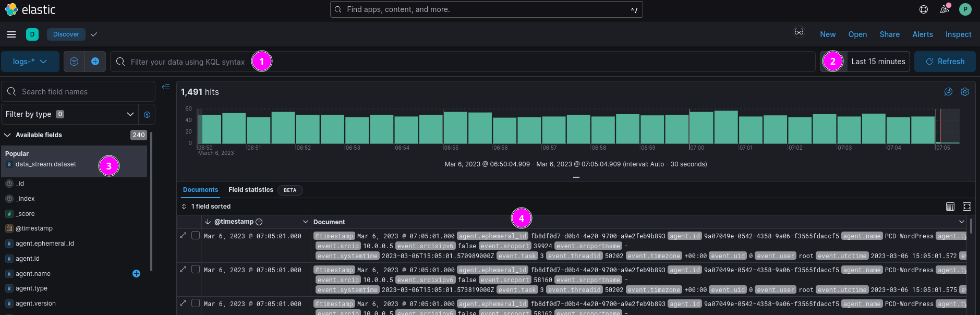980x315 pixels.
Task: Tick the second document row checkbox
Action: [x=196, y=270]
